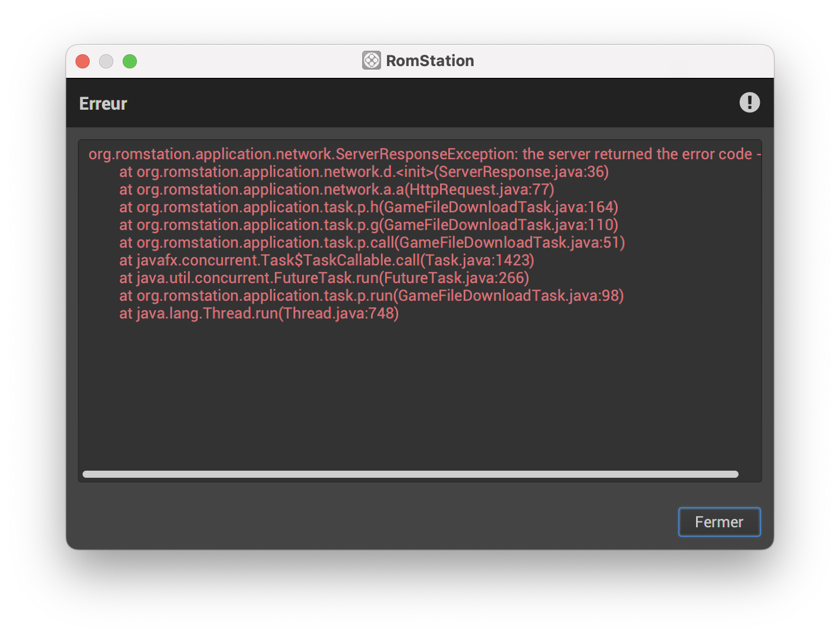
Task: Click the RomStation window title text
Action: (429, 61)
